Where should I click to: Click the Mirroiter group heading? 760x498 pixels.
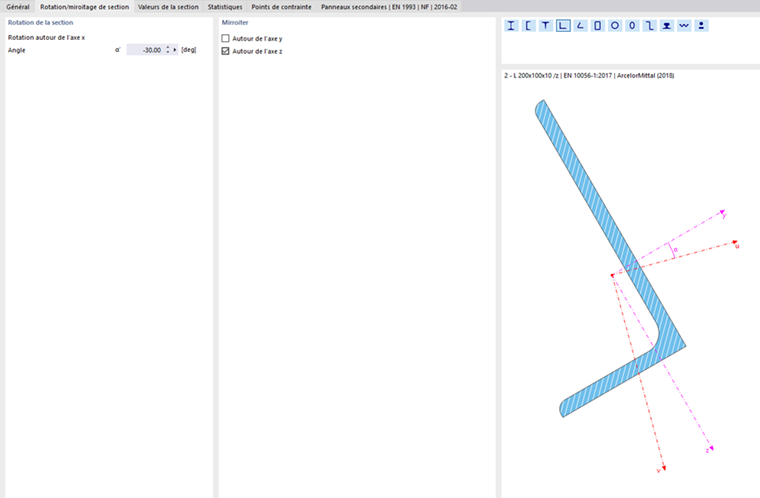click(235, 22)
